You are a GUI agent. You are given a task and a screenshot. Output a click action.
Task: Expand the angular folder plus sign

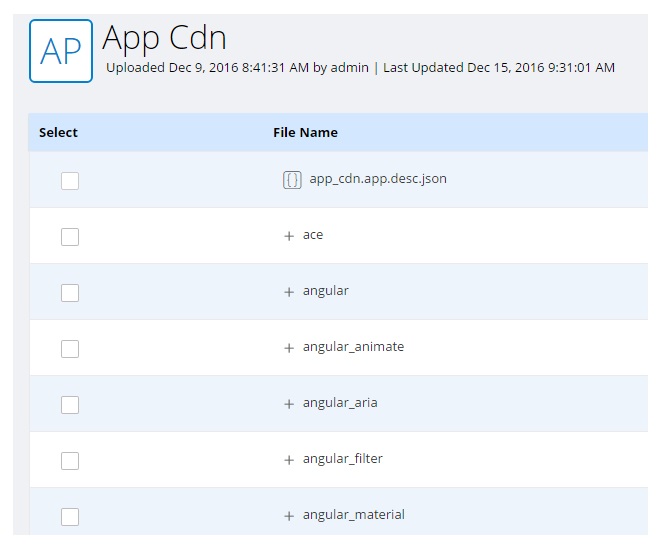coord(289,292)
